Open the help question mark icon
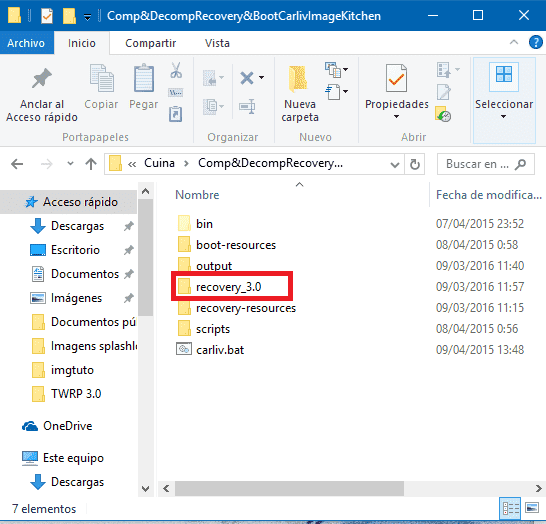Screen dimensions: 546x524 535,43
